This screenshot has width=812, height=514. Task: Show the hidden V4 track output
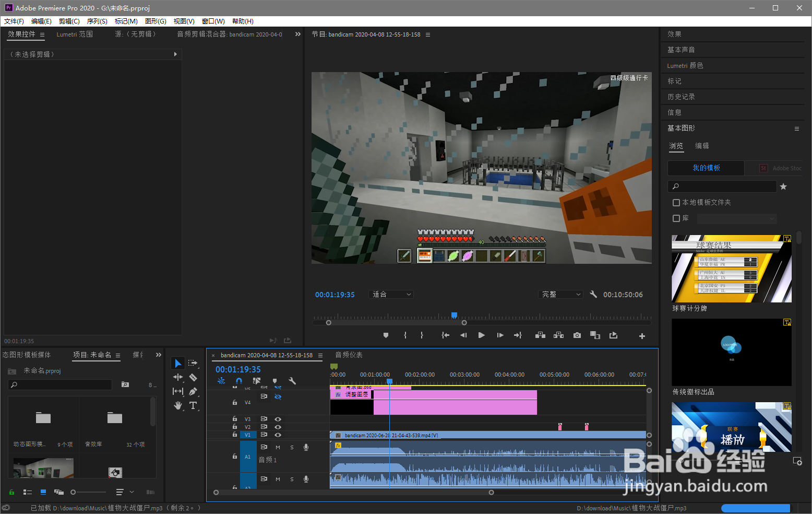pyautogui.click(x=278, y=396)
